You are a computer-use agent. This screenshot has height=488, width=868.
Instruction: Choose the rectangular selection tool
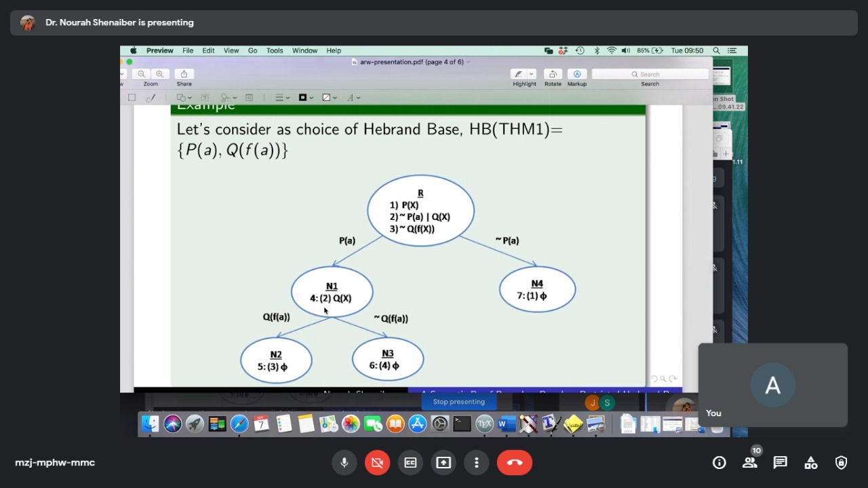(x=132, y=98)
